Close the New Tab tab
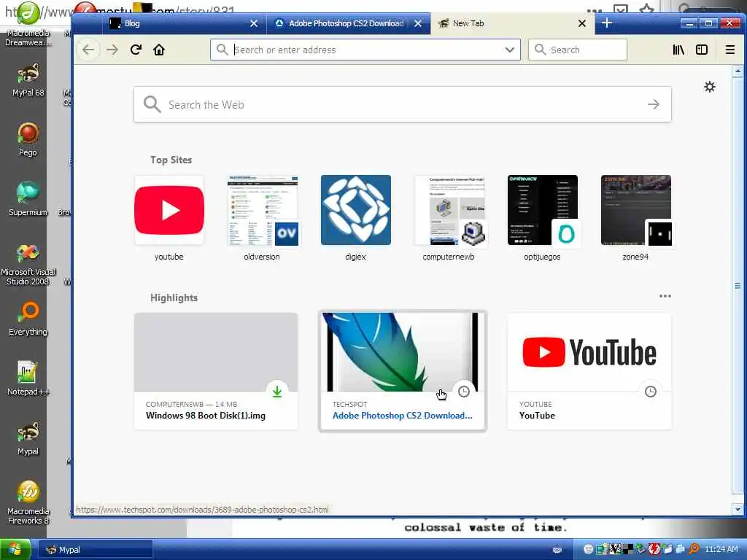This screenshot has height=560, width=747. coord(581,23)
